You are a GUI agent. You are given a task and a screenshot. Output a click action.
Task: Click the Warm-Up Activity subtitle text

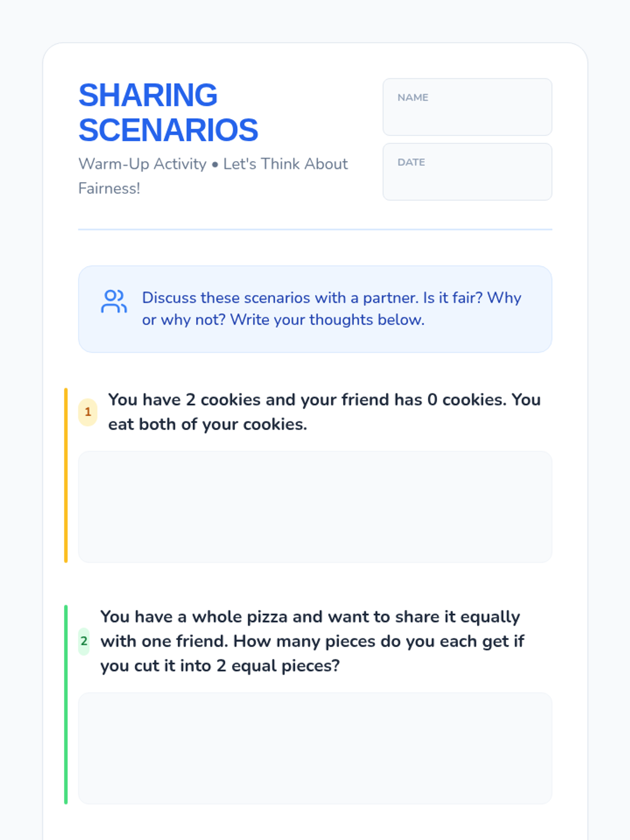click(x=142, y=164)
